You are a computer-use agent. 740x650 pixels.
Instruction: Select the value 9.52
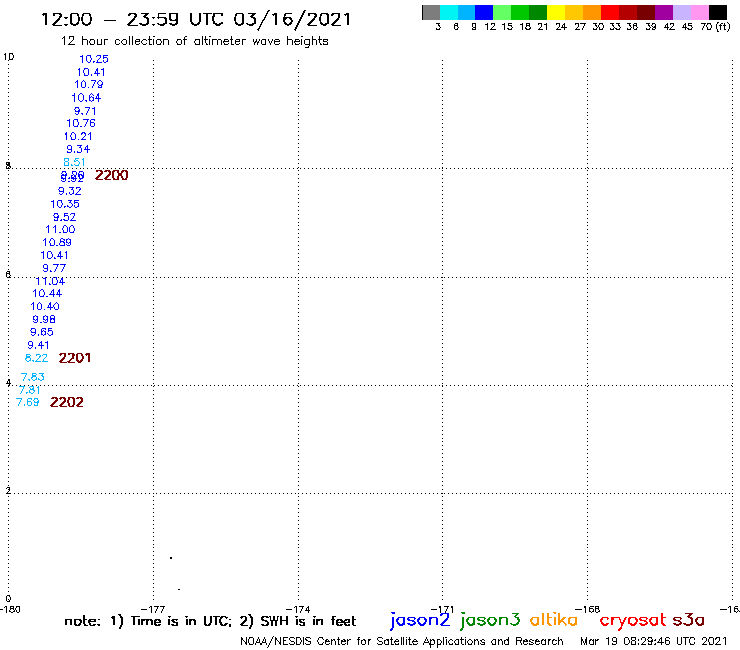point(64,217)
